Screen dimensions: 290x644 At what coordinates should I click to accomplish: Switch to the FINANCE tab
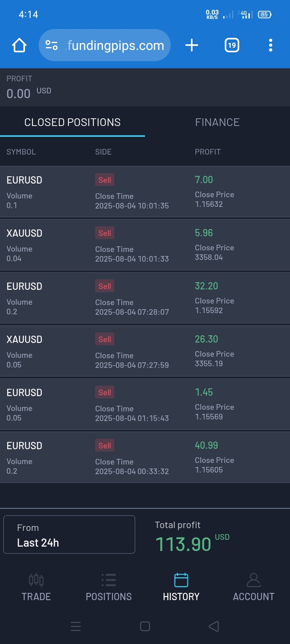(x=217, y=122)
